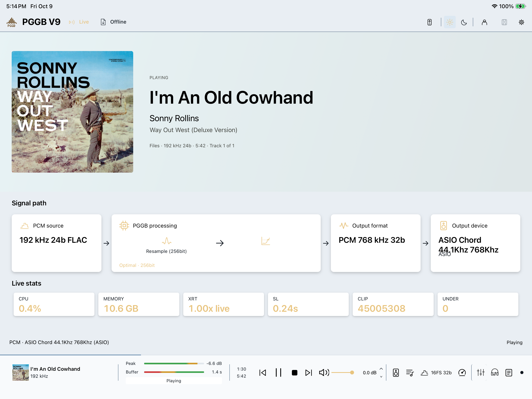
Task: Click the 16FS 32b output rate selector
Action: pyautogui.click(x=436, y=373)
